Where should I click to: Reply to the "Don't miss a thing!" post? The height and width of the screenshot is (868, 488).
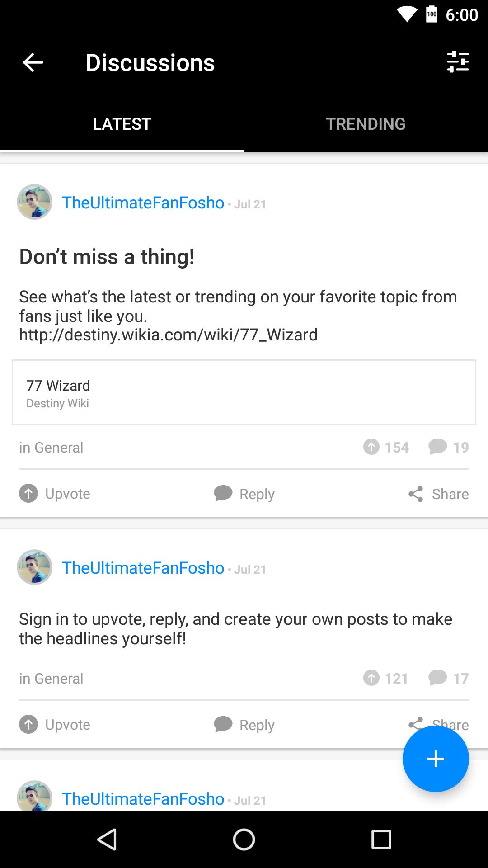point(244,494)
